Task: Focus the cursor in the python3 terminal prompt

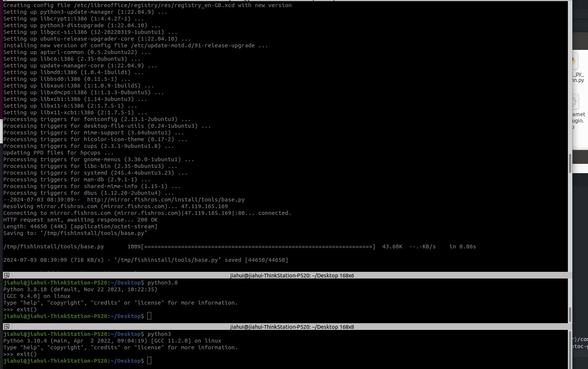Action: [149, 361]
